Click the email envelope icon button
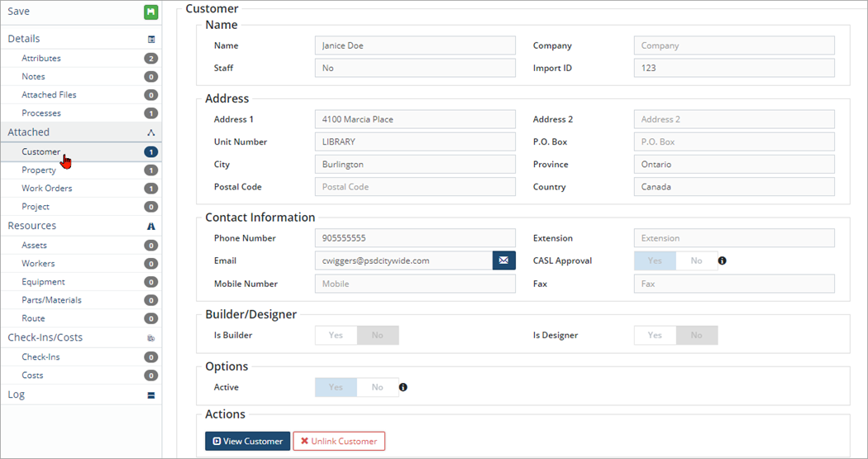Viewport: 868px width, 459px height. click(x=503, y=261)
